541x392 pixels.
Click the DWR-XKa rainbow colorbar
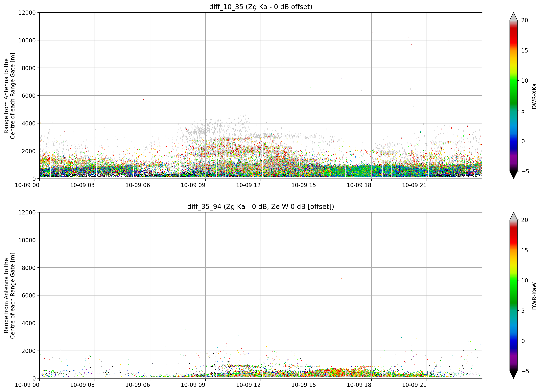[514, 96]
